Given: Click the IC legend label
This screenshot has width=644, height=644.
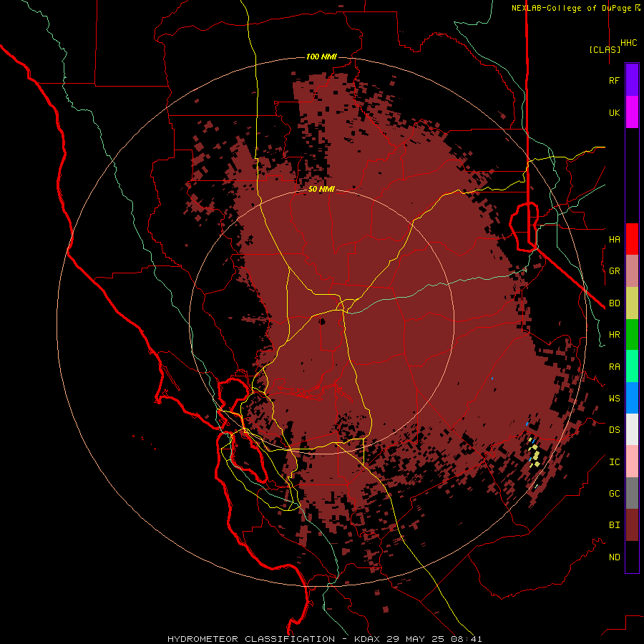Looking at the screenshot, I should click(x=614, y=462).
